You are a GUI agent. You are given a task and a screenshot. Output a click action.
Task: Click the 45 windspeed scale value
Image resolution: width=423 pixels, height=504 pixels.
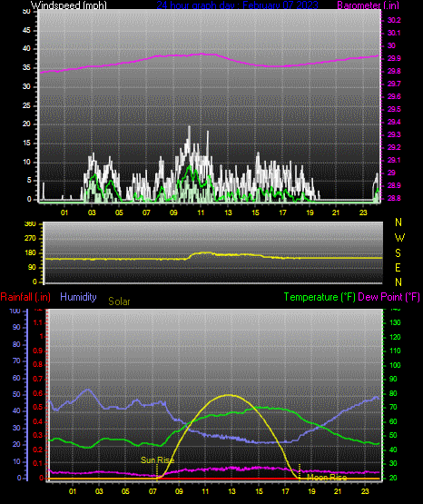click(x=26, y=31)
